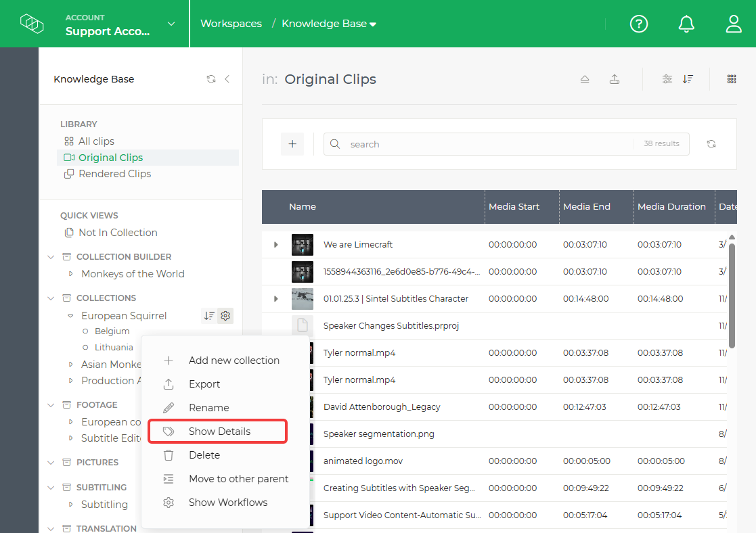Refresh the search results list

coord(711,144)
